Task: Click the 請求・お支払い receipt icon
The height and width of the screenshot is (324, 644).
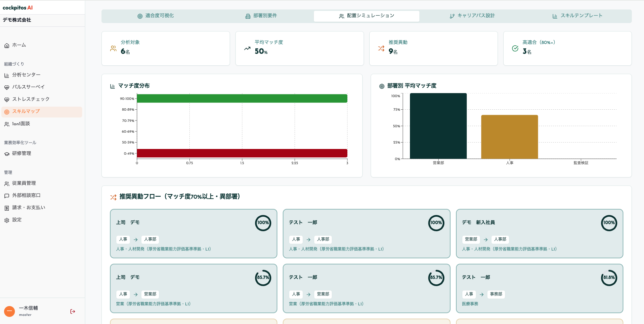Action: 7,208
